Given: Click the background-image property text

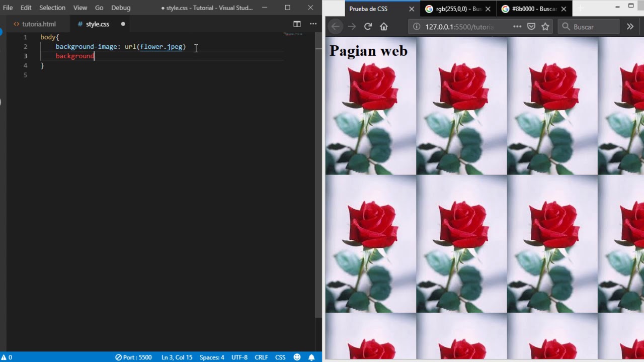Looking at the screenshot, I should [86, 47].
